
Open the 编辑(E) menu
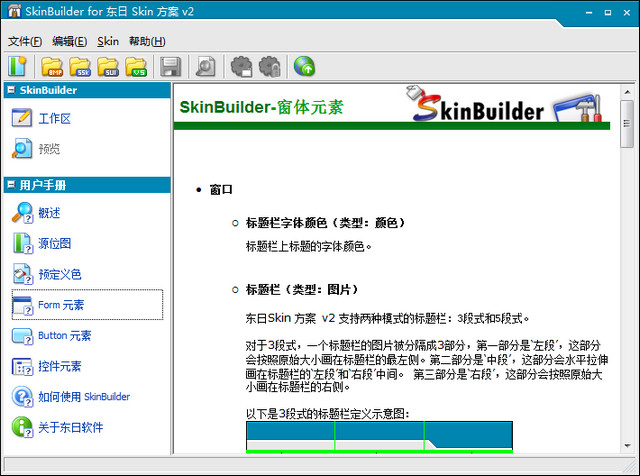pyautogui.click(x=69, y=41)
